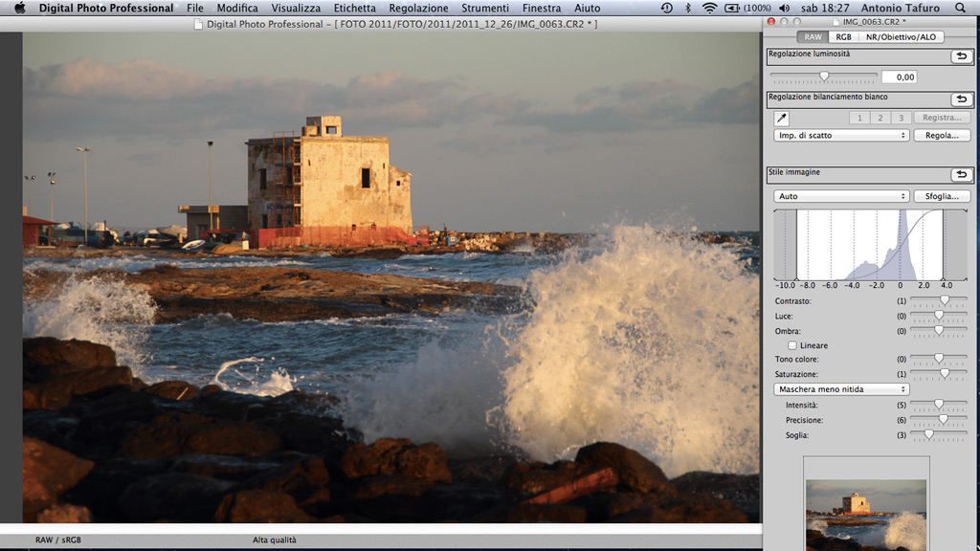Reset Regolazione luminosità with undo arrow
Viewport: 980px width, 551px height.
(x=961, y=56)
